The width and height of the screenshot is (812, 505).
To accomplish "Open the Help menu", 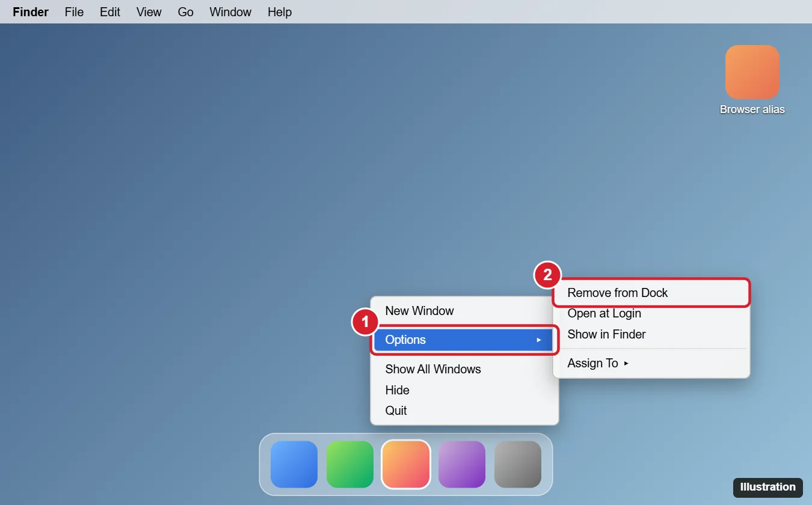I will (x=280, y=12).
